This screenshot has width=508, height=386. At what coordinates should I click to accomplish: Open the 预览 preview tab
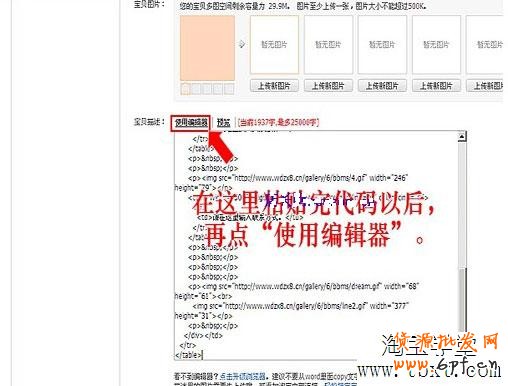coord(223,123)
